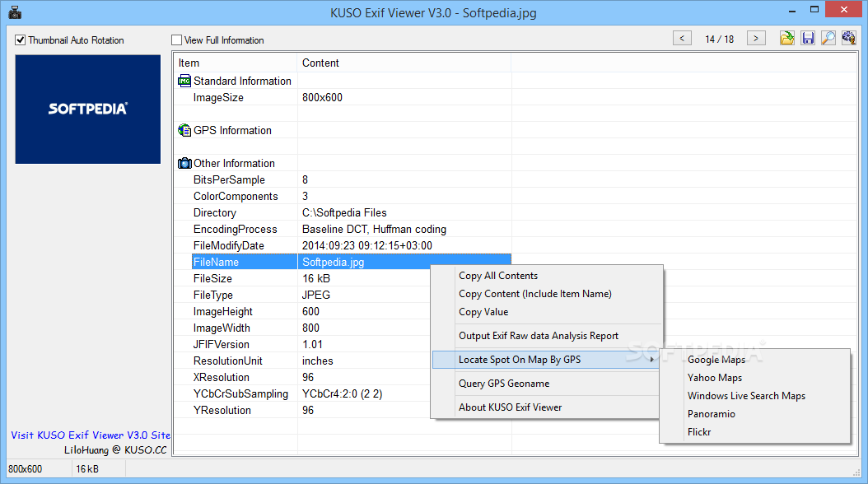Expand Locate Spot On Map By GPS submenu

[x=546, y=360]
